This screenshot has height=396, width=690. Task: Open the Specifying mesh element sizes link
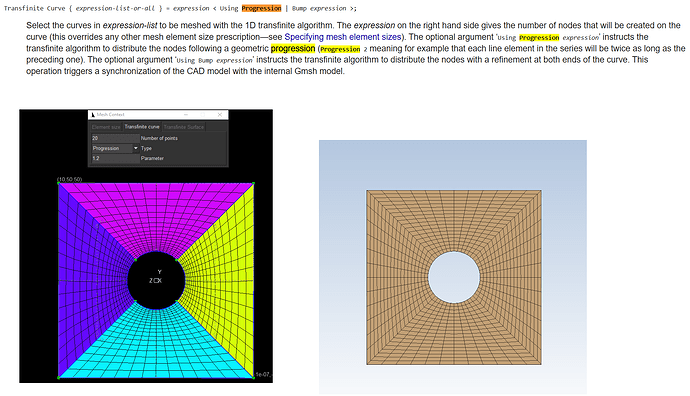click(x=343, y=37)
